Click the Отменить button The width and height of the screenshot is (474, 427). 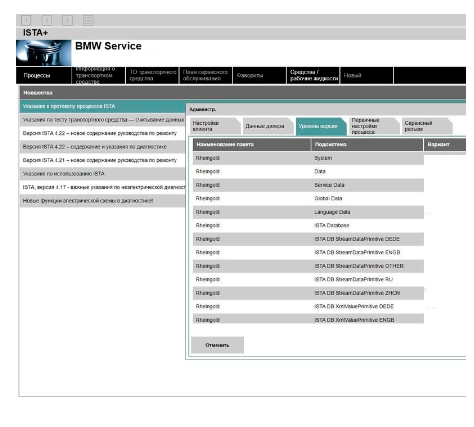[217, 345]
